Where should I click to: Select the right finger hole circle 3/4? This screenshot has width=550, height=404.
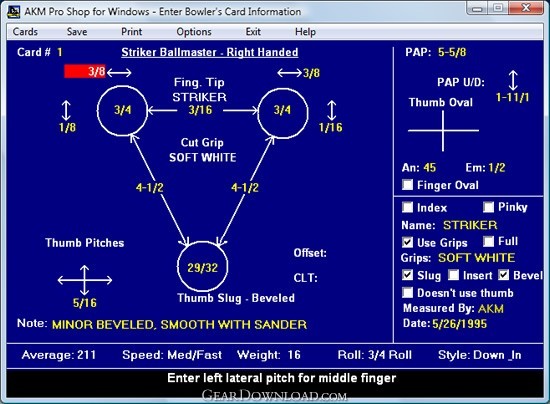pyautogui.click(x=283, y=113)
